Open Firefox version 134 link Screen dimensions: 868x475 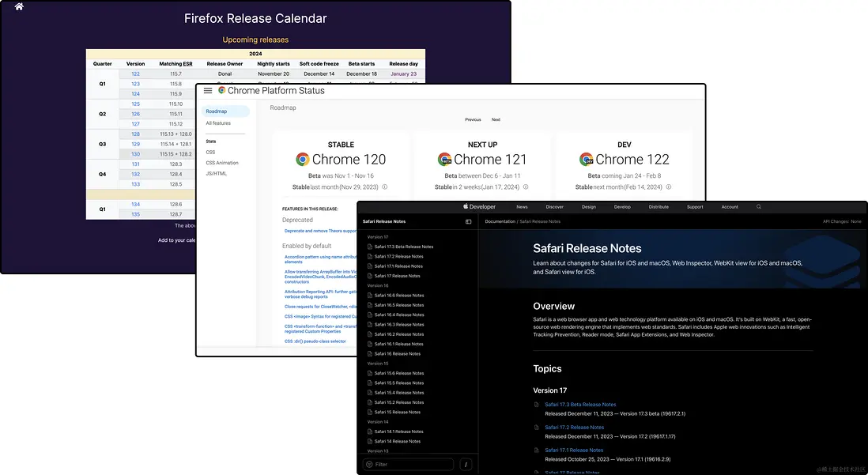pos(136,204)
